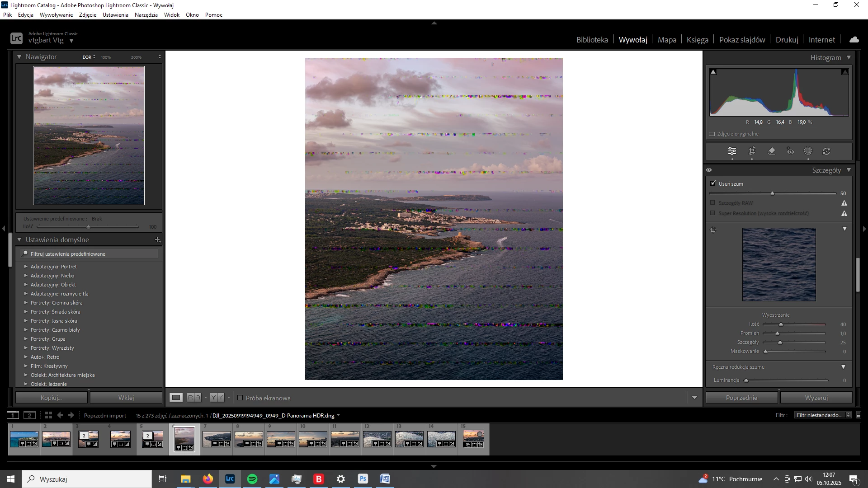Toggle Szczegóły panel visibility eye
The height and width of the screenshot is (488, 868).
[709, 170]
